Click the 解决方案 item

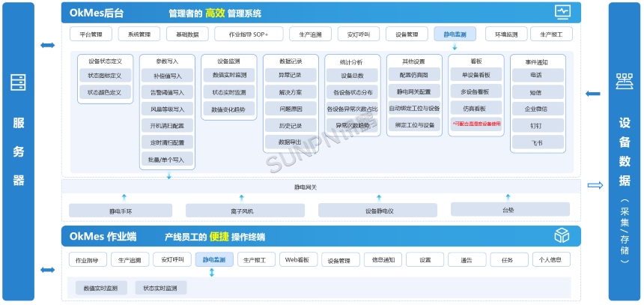point(291,91)
